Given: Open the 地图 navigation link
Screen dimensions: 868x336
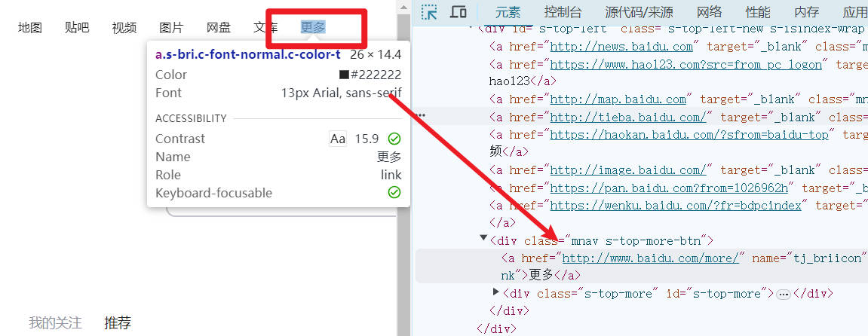Looking at the screenshot, I should [30, 27].
